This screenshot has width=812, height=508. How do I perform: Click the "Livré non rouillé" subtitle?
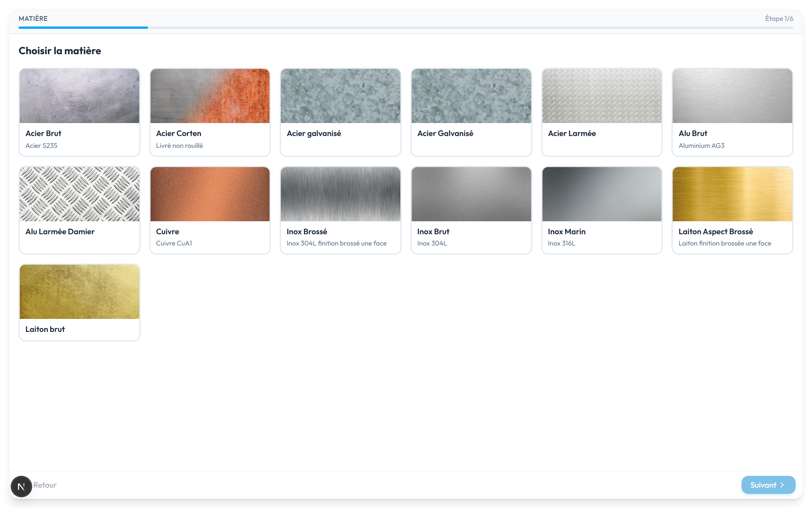[x=180, y=145]
